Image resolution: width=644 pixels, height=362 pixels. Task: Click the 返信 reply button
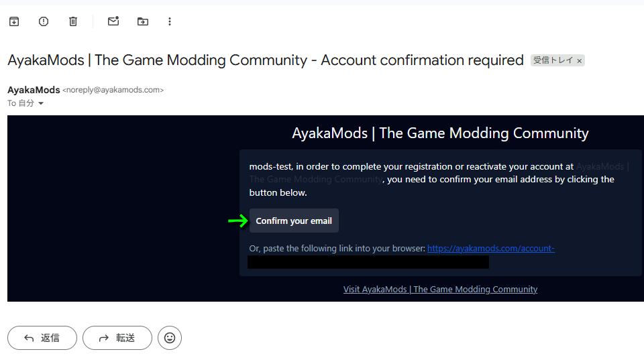pyautogui.click(x=42, y=338)
